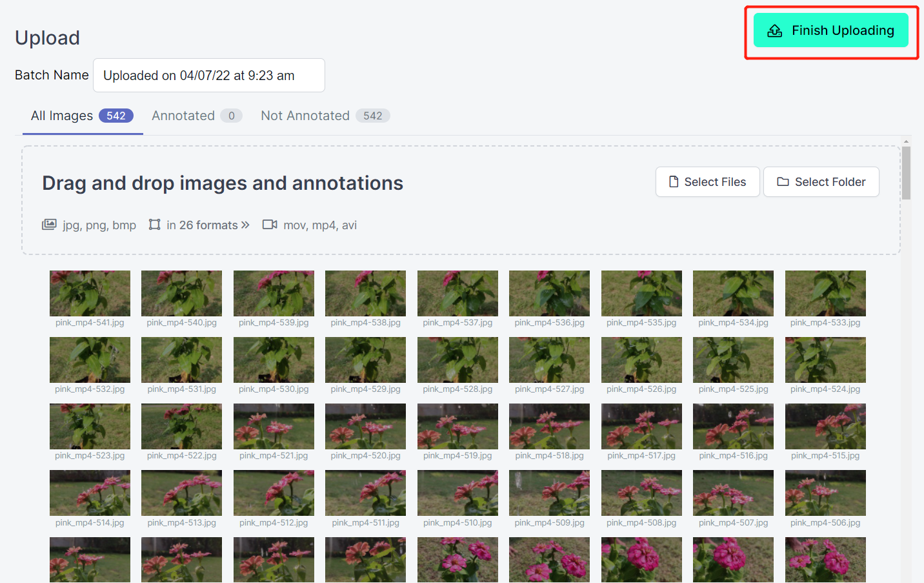Edit the Batch Name input field
The width and height of the screenshot is (924, 583).
(209, 76)
